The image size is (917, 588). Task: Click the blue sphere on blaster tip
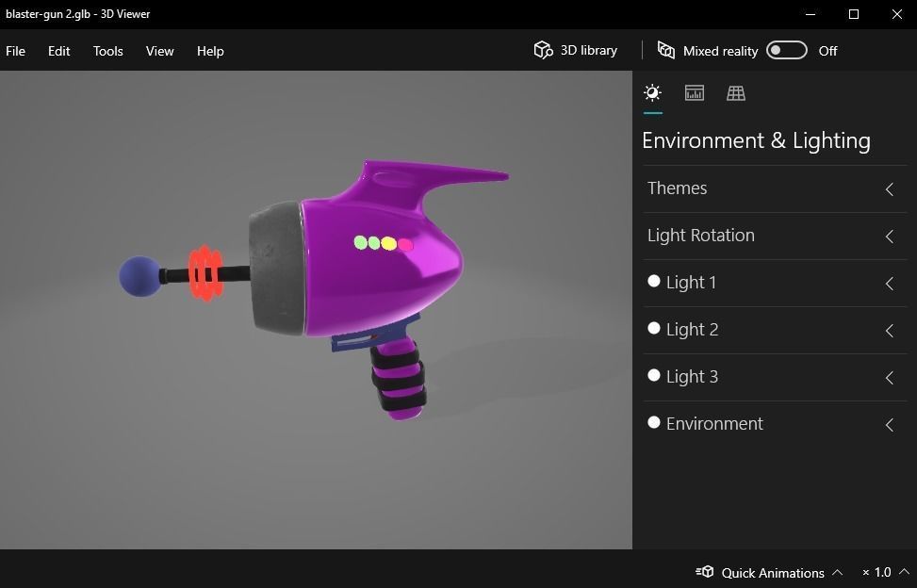tap(139, 276)
